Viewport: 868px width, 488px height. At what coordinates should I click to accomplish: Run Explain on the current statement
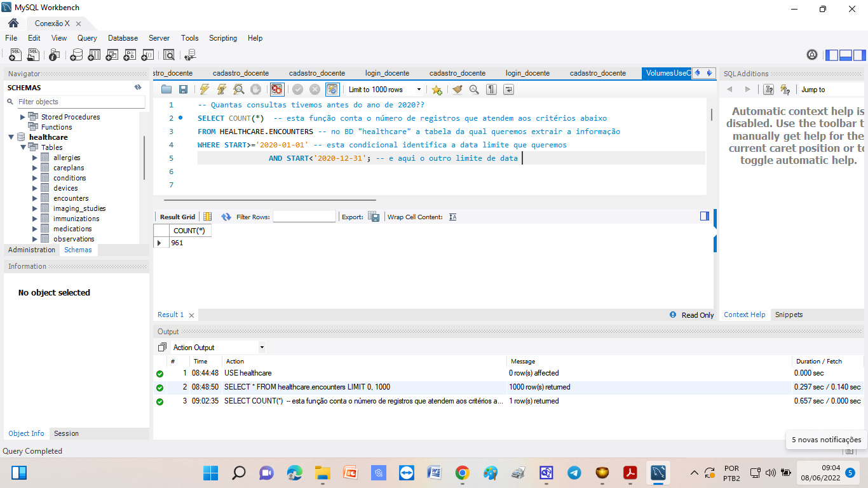click(x=238, y=90)
